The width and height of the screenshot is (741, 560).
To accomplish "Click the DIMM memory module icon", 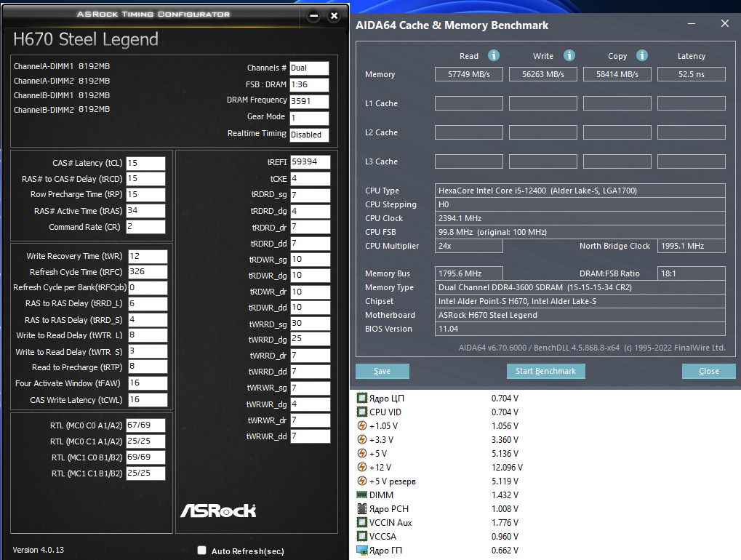I will tap(362, 495).
